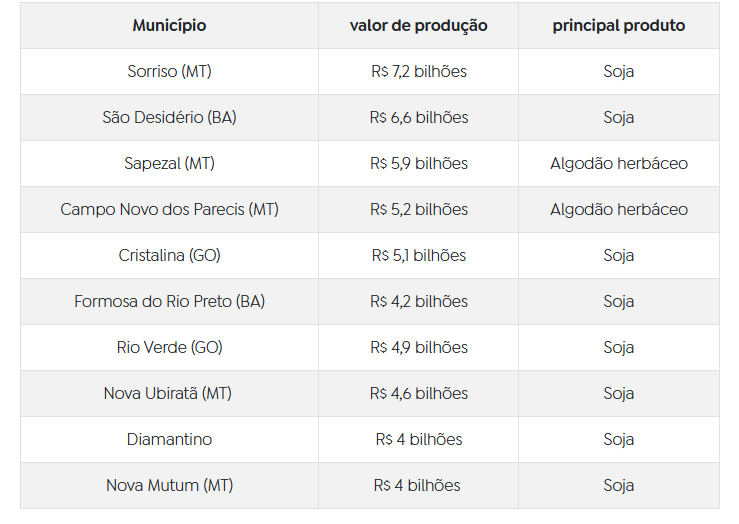The image size is (739, 524).
Task: Click the R$ 7,2 bilhões value
Action: pyautogui.click(x=418, y=72)
